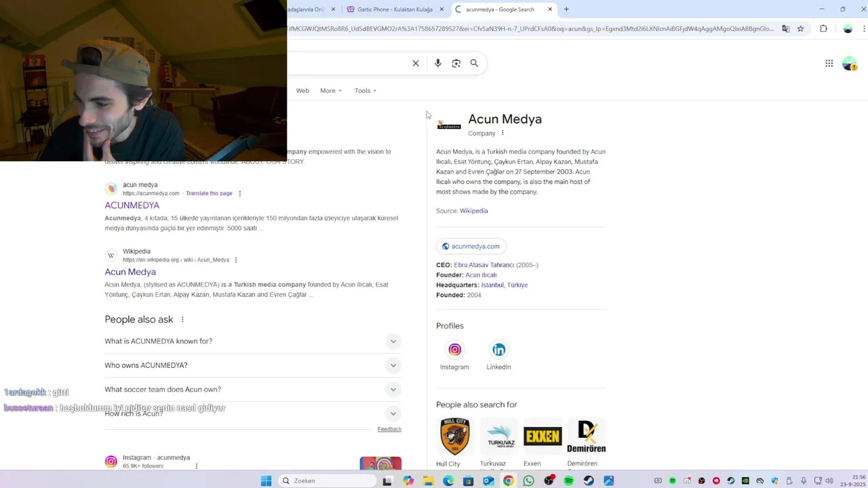Close the acunmedya Google Search tab

tap(550, 9)
